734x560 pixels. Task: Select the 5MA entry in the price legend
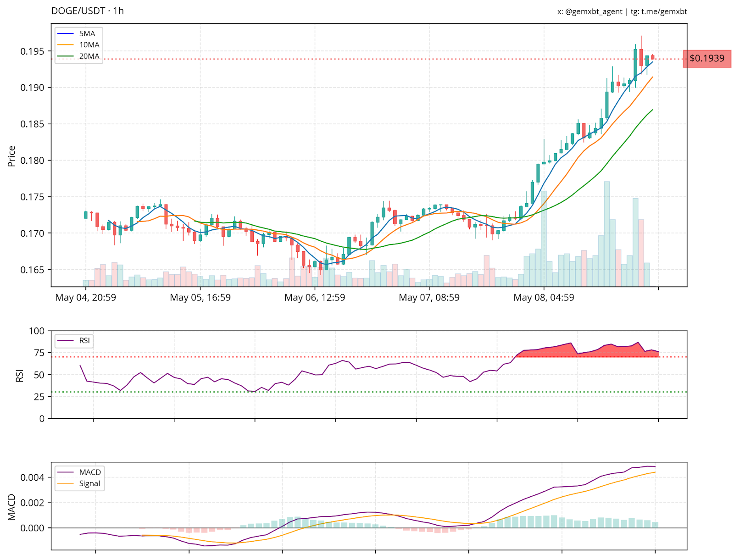click(x=87, y=33)
